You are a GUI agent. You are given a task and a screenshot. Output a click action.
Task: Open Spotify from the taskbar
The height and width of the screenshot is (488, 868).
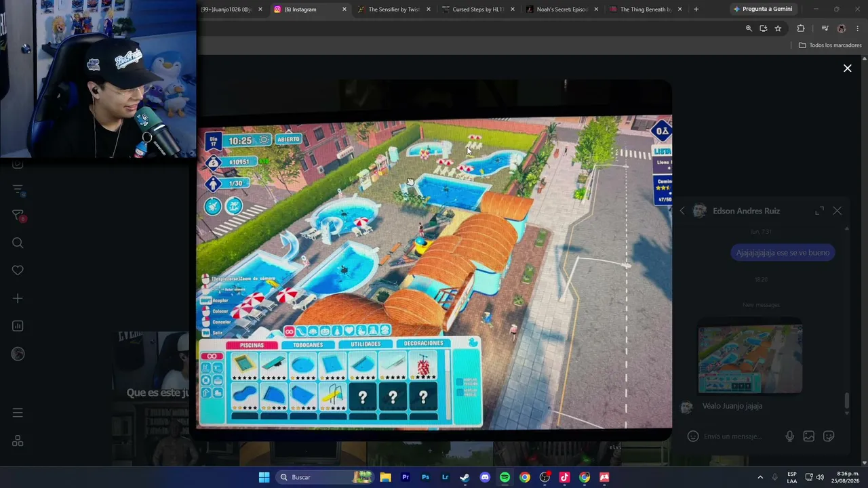[x=505, y=477]
